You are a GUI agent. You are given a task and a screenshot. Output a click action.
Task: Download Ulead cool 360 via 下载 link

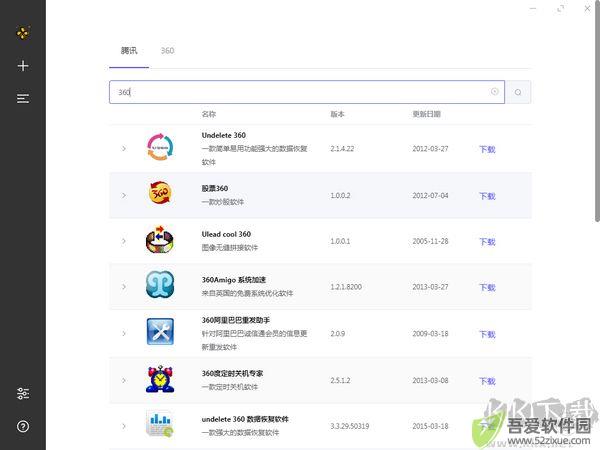487,242
